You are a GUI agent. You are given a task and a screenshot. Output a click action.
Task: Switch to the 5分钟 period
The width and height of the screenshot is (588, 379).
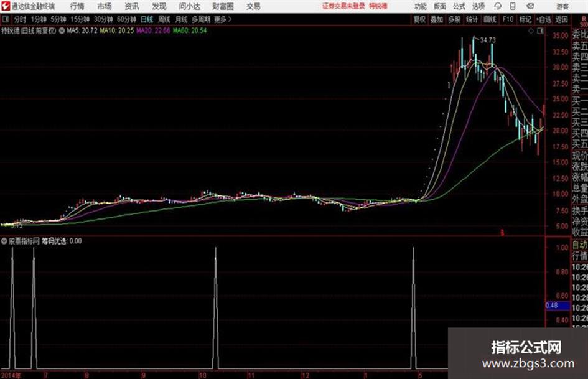(x=58, y=19)
